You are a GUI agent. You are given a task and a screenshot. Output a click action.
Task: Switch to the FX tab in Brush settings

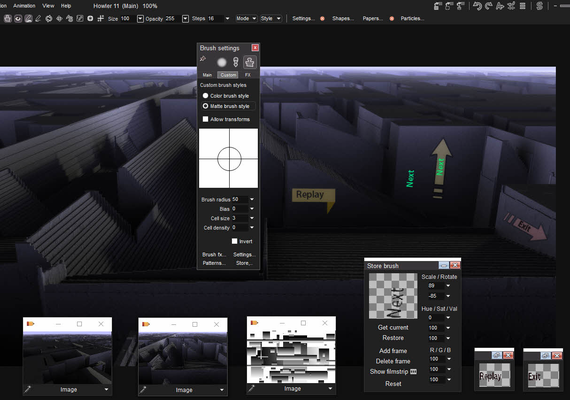pos(248,75)
